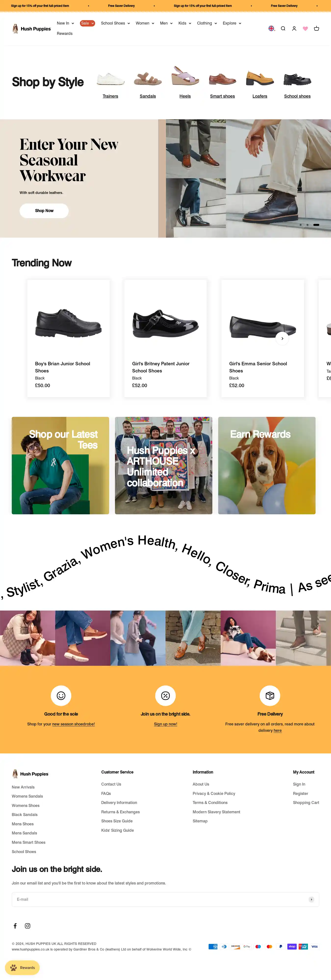Expand the Clothing dropdown menu
The width and height of the screenshot is (331, 980).
207,23
